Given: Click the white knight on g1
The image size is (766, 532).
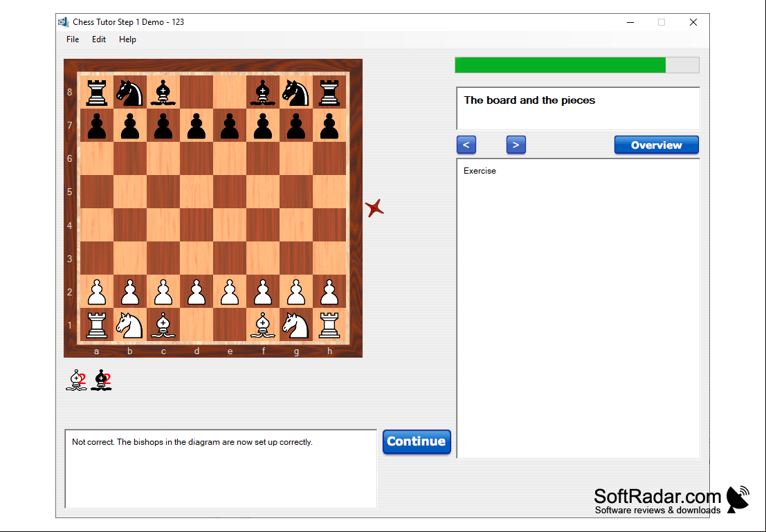Looking at the screenshot, I should 296,325.
